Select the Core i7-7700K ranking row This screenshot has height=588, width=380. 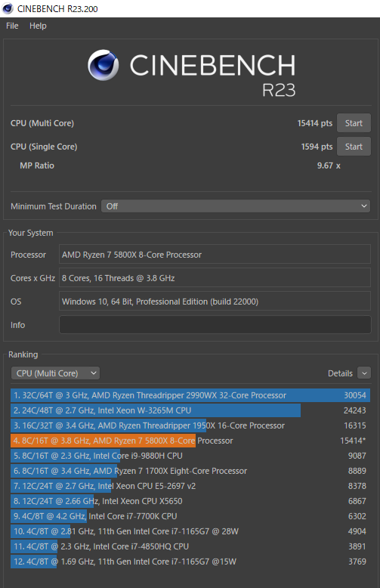pyautogui.click(x=190, y=516)
